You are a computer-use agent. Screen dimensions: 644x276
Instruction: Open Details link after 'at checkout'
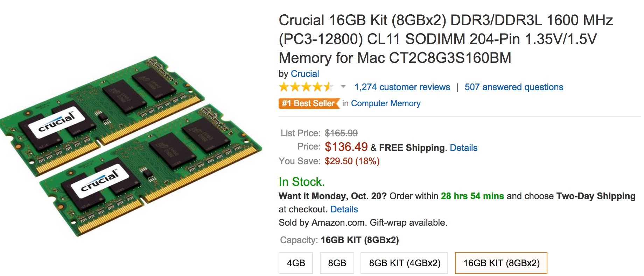(x=344, y=209)
